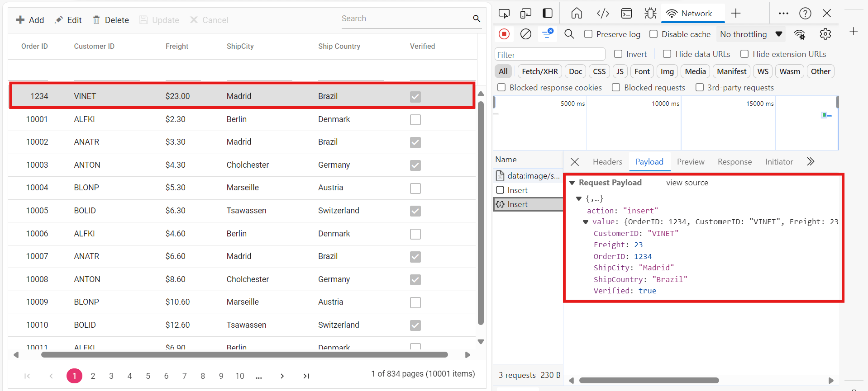
Task: Open the DevTools help icon
Action: click(x=805, y=14)
